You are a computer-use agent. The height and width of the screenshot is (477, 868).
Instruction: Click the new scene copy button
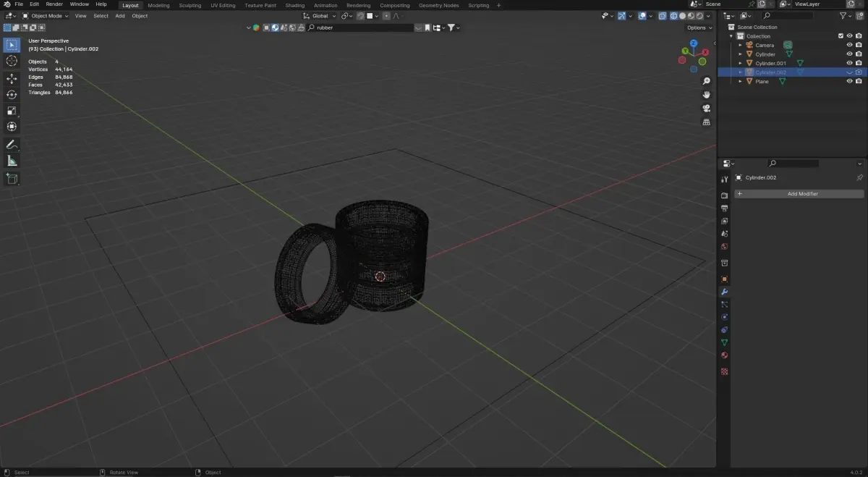[762, 4]
